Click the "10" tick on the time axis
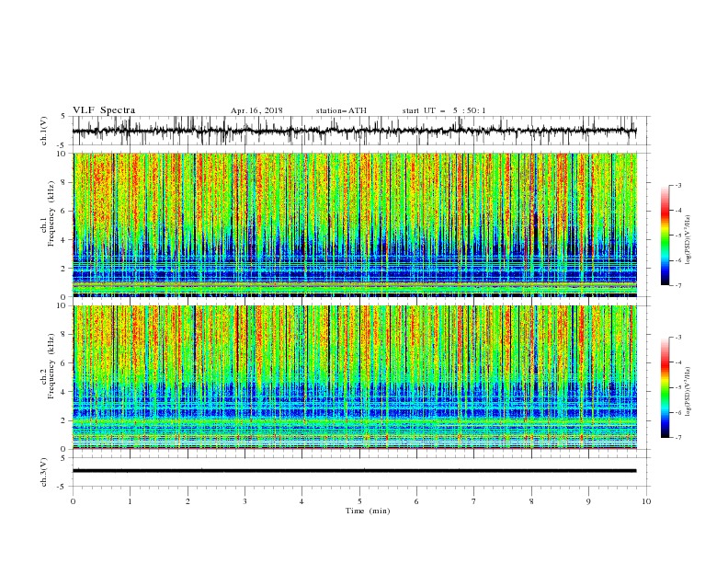Screen dimensions: 728x563 pyautogui.click(x=646, y=501)
